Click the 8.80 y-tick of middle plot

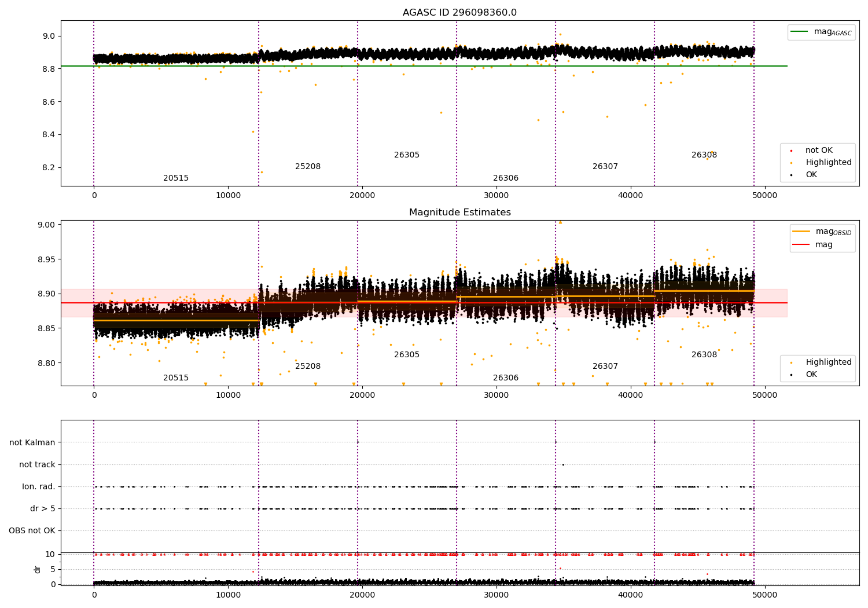(x=46, y=364)
